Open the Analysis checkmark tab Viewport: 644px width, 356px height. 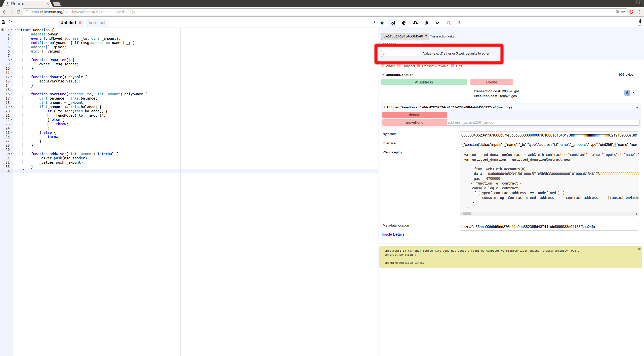pyautogui.click(x=438, y=23)
